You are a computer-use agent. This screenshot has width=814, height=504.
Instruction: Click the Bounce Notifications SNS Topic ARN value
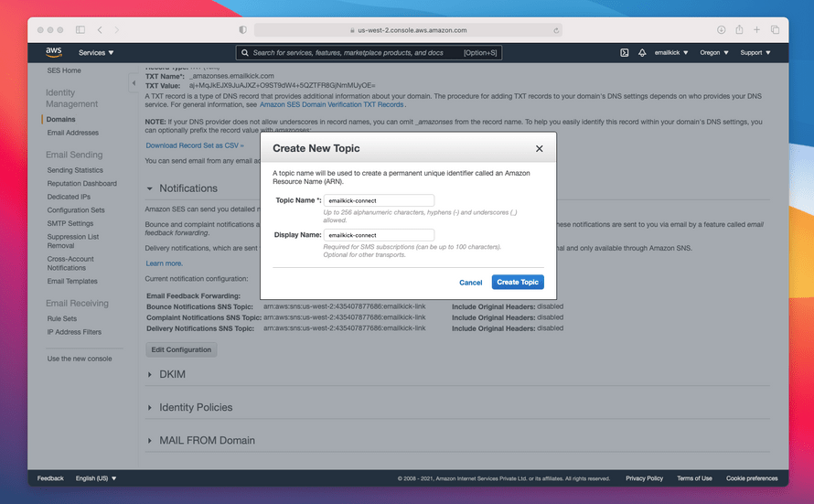click(x=345, y=306)
